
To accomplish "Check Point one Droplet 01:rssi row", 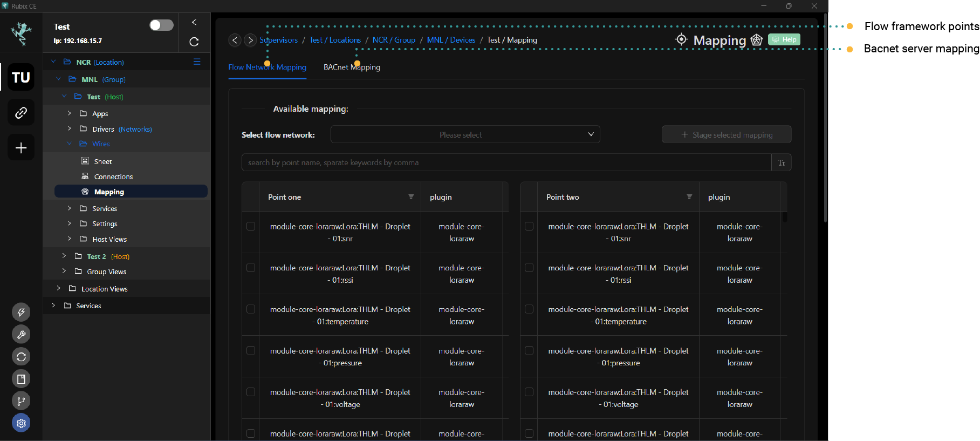I will coord(251,268).
